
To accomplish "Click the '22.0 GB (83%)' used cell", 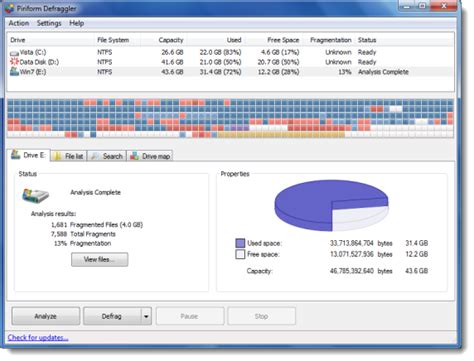I will click(220, 52).
